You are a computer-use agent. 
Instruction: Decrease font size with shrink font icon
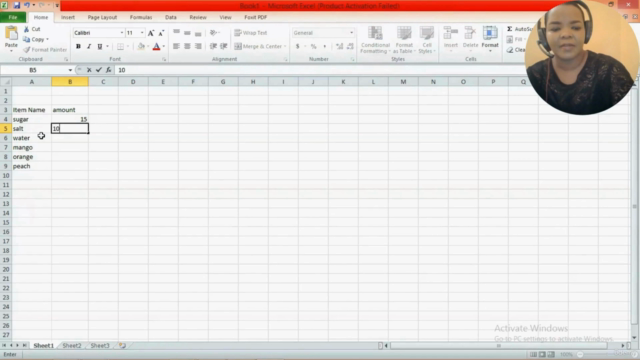point(161,33)
